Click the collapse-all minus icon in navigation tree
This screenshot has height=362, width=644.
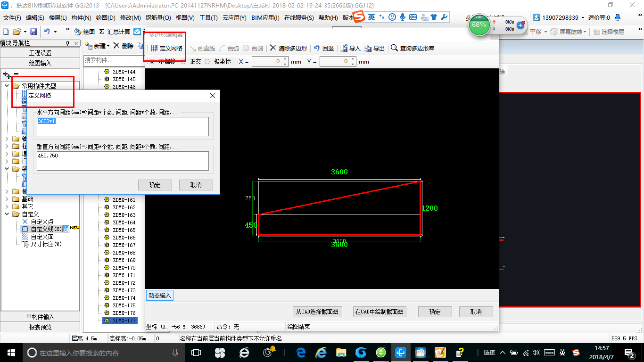point(16,74)
